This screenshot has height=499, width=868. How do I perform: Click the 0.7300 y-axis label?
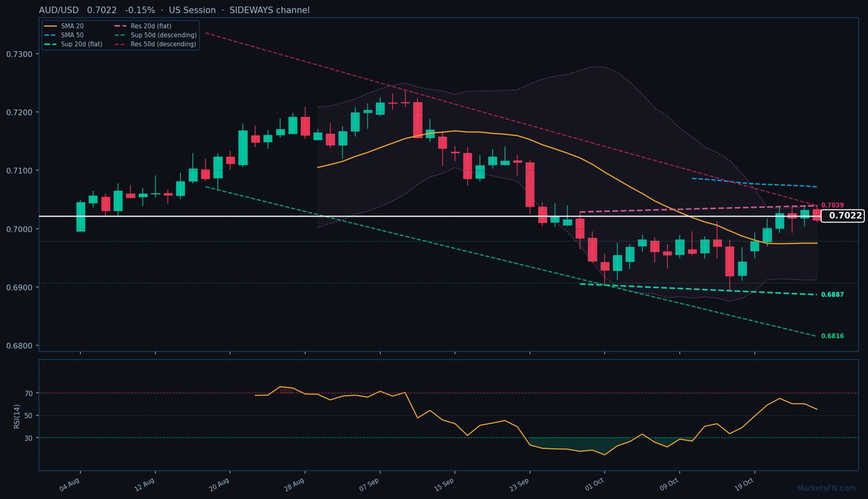pyautogui.click(x=19, y=54)
